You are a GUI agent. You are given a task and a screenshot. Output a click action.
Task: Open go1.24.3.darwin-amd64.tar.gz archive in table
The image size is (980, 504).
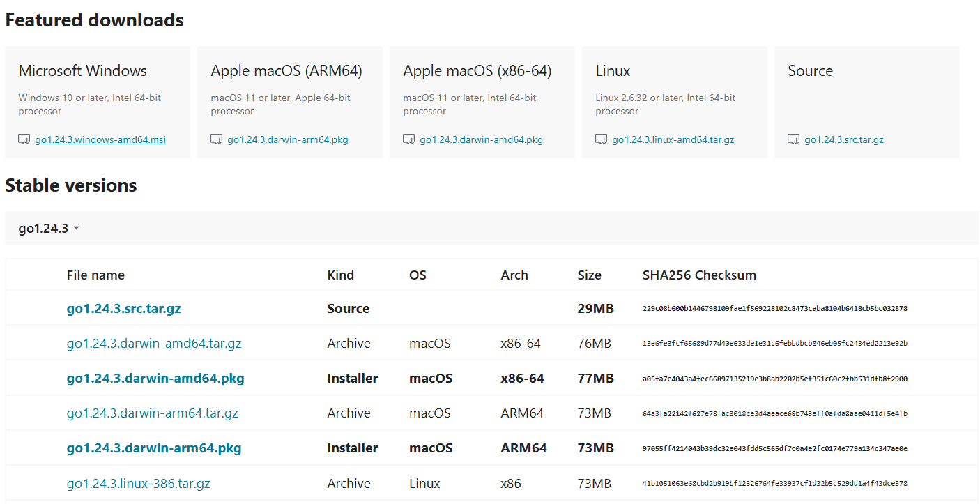[154, 344]
